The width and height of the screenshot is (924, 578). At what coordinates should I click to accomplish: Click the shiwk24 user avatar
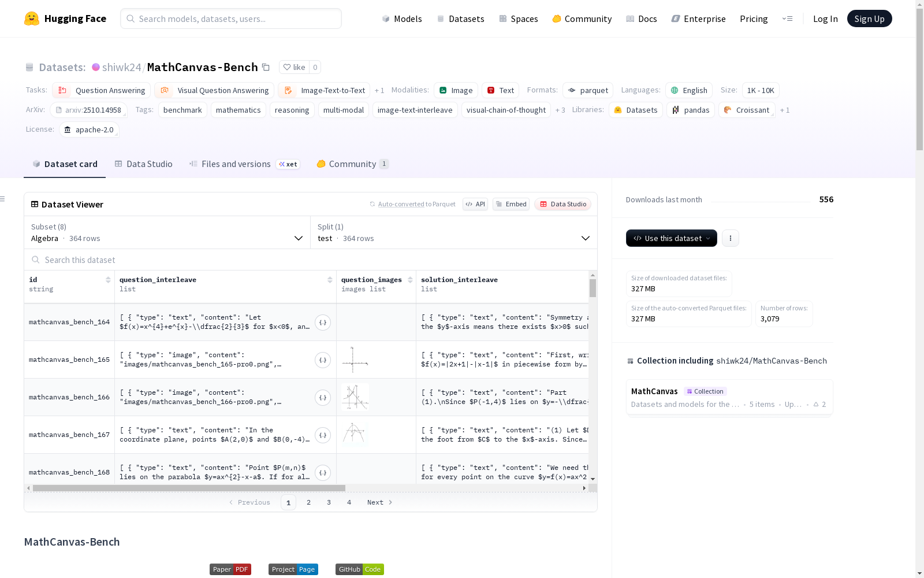(96, 67)
